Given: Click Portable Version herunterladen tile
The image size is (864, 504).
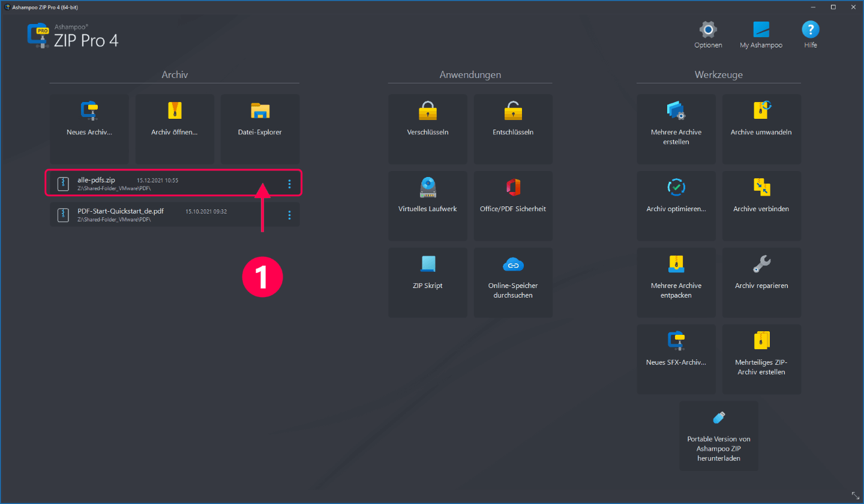Looking at the screenshot, I should point(719,436).
